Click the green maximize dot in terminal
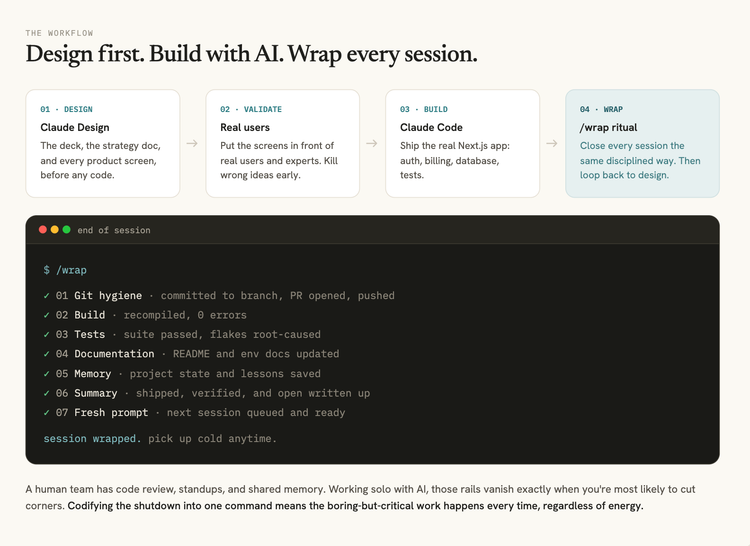 [66, 229]
